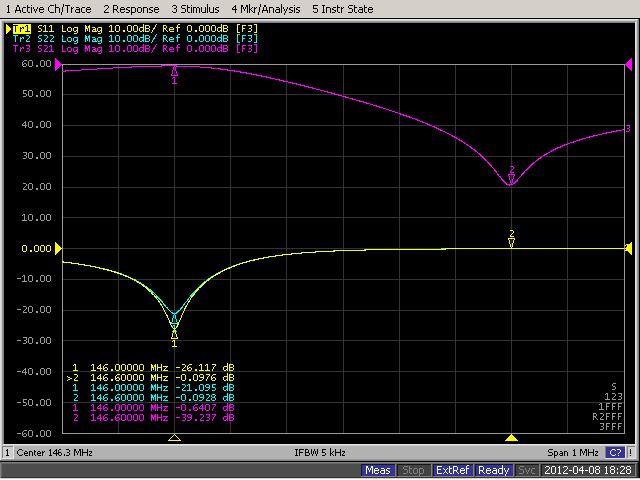Select the Tr1 S11 trace label

(x=135, y=29)
